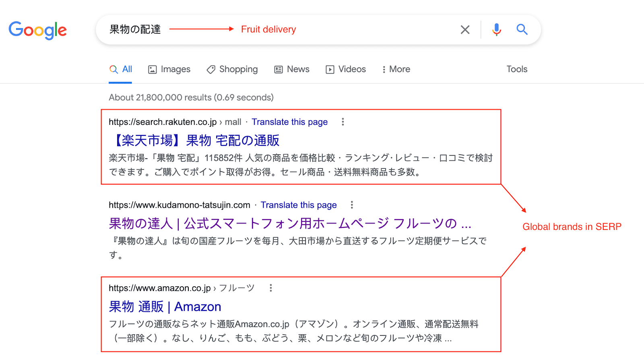Open the three-dot menu for Rakuten result
The width and height of the screenshot is (644, 360).
click(343, 122)
